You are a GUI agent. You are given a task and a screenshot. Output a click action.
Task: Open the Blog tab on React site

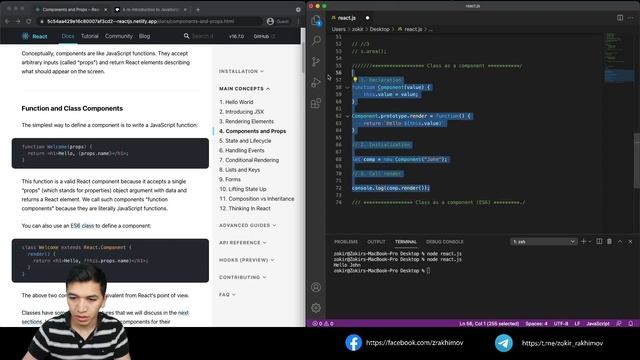pyautogui.click(x=144, y=36)
